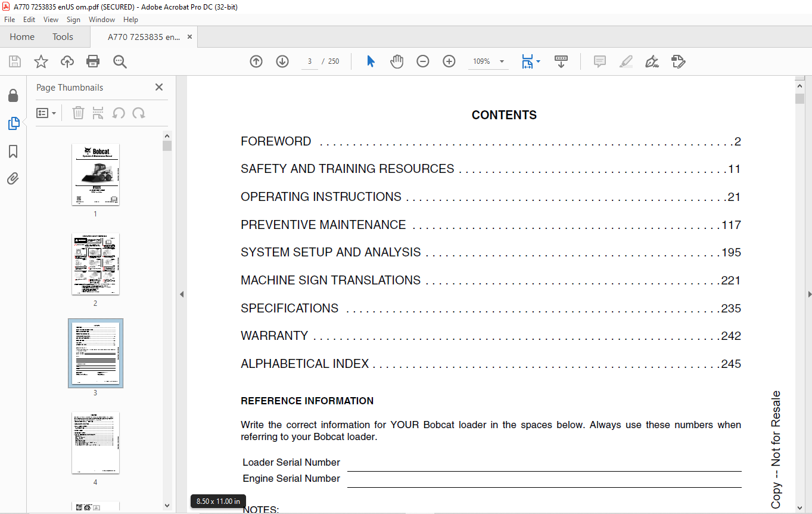Toggle the Page Thumbnails panel icon
This screenshot has height=514, width=812.
click(x=13, y=123)
